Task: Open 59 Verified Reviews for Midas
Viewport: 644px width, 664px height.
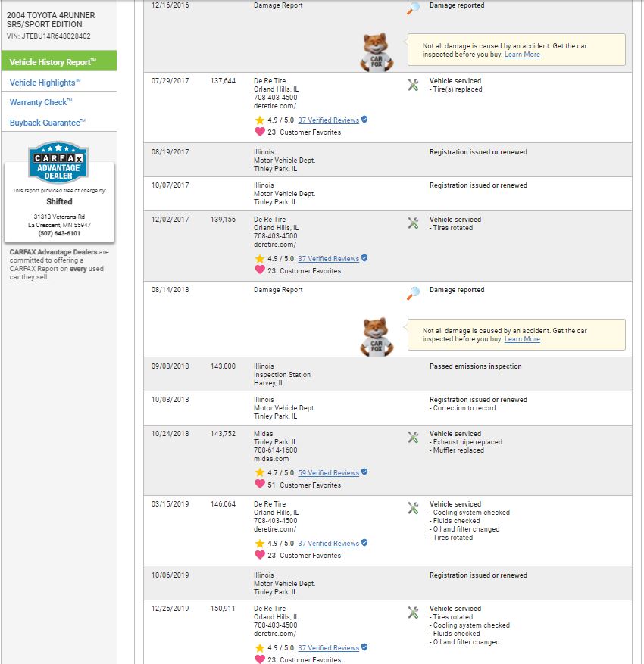Action: [328, 473]
